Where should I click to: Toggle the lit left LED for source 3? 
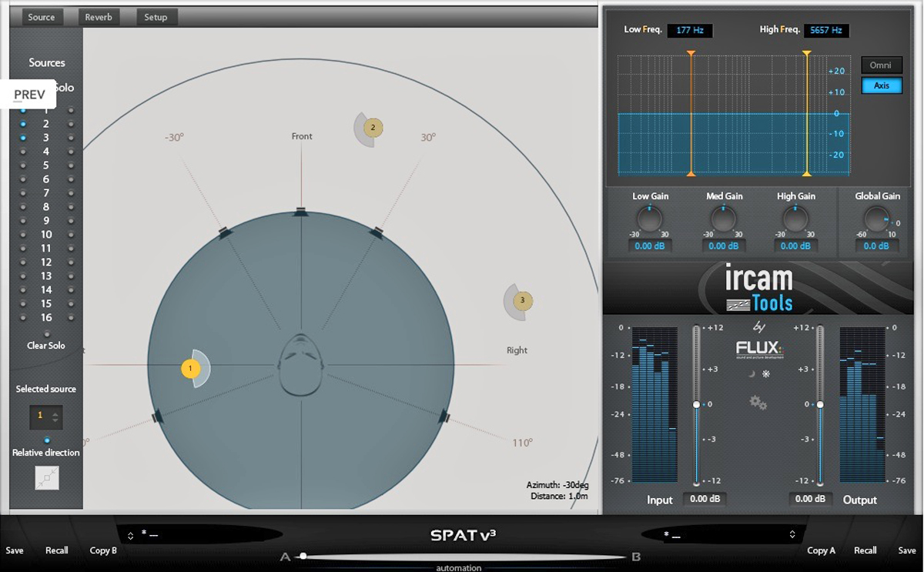(22, 138)
